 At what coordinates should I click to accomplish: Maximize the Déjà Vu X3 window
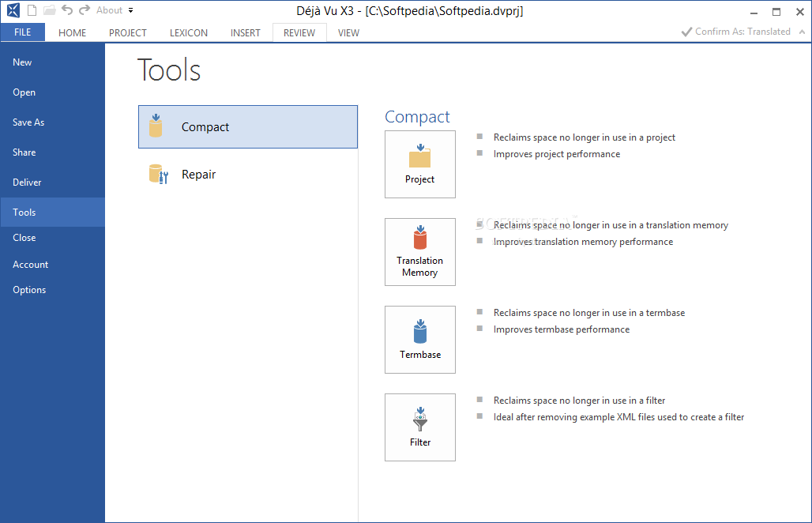click(776, 12)
